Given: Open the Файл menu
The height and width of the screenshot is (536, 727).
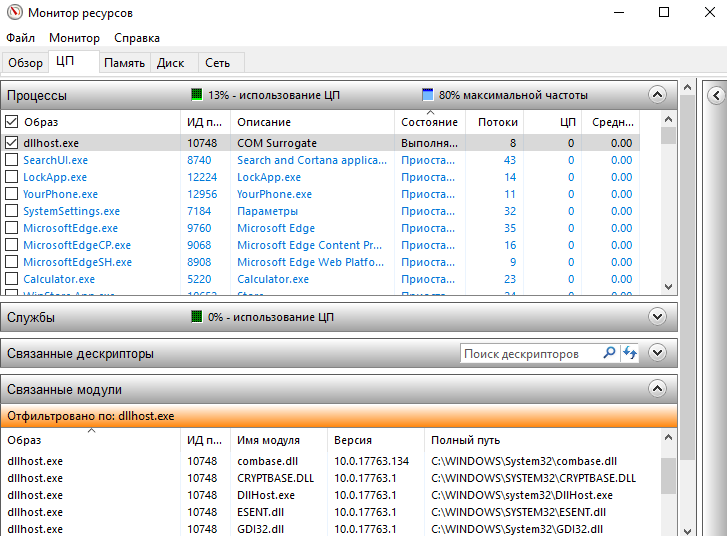Looking at the screenshot, I should point(20,38).
